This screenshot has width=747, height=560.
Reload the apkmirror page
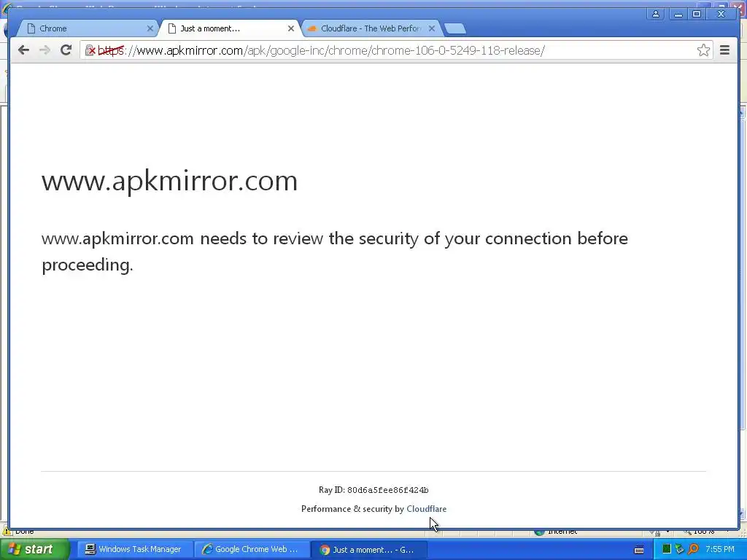click(x=66, y=50)
